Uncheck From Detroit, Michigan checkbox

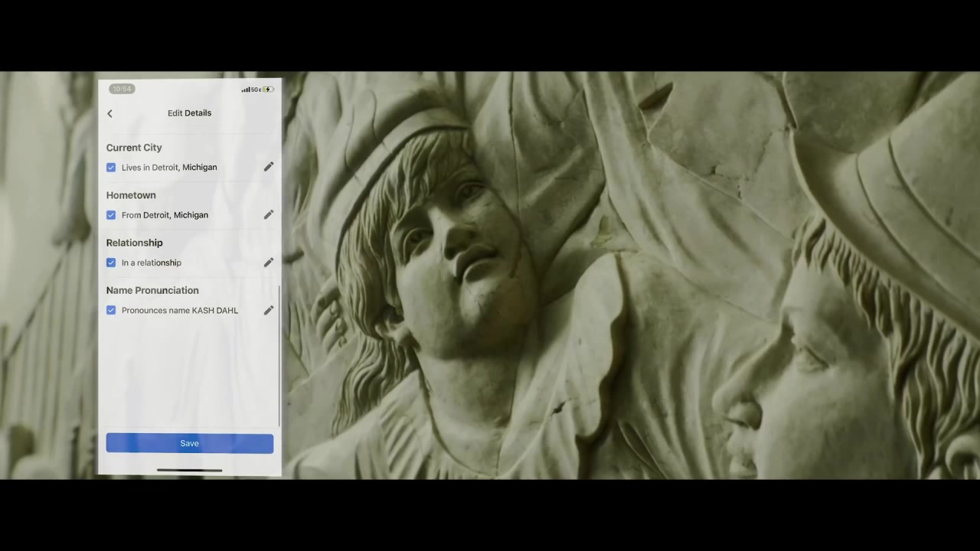[111, 215]
